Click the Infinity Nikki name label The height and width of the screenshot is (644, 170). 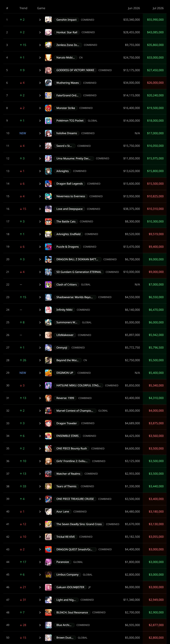tap(64, 310)
